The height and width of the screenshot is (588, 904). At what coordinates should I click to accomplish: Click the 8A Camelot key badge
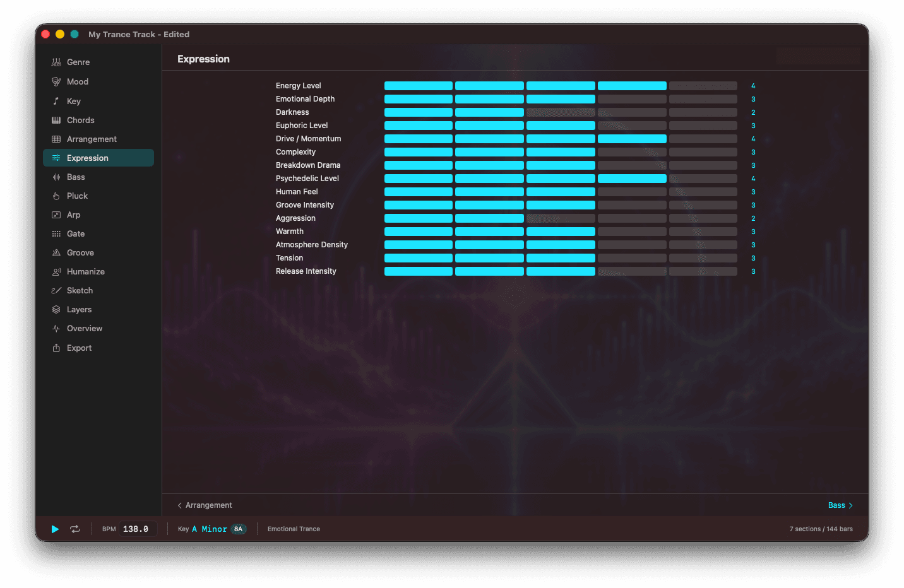click(x=238, y=529)
